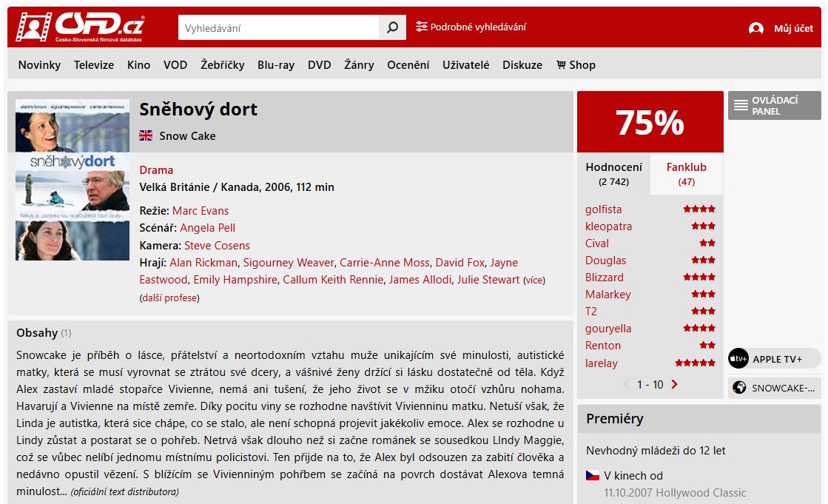828x504 pixels.
Task: Open the DVD section
Action: (x=320, y=65)
